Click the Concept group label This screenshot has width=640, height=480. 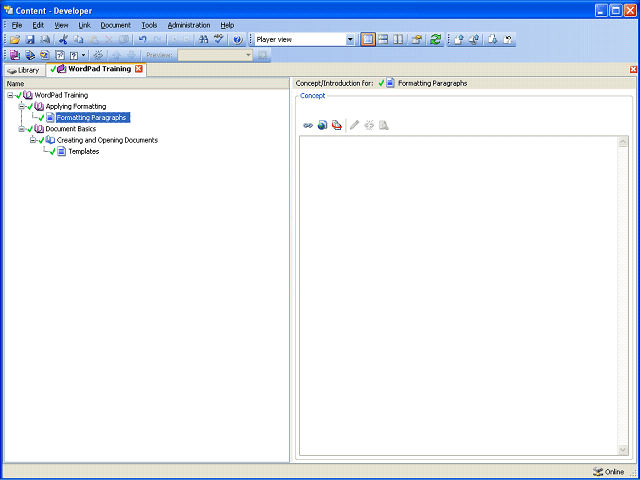click(313, 96)
